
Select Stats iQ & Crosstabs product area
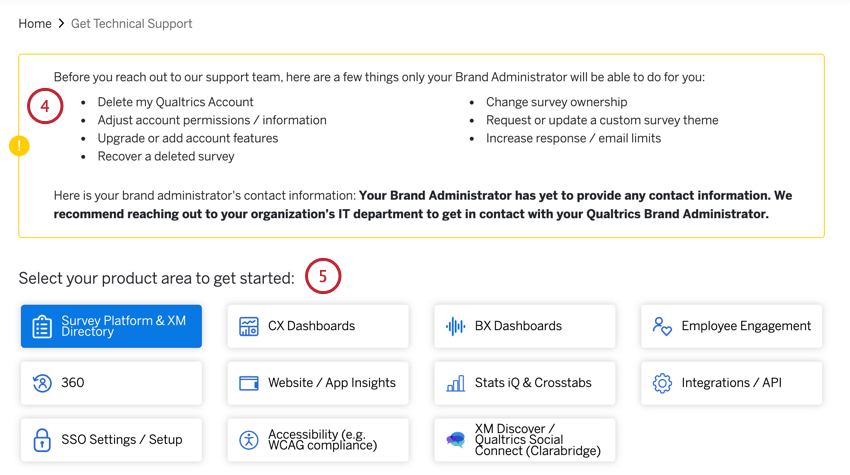[525, 383]
